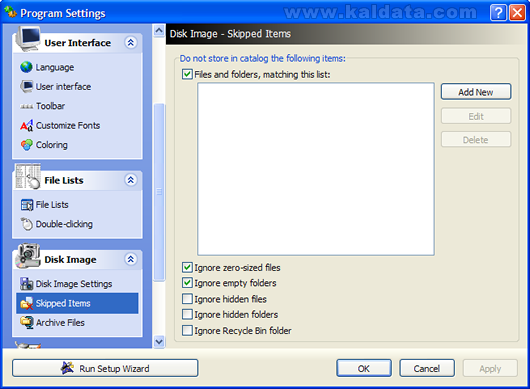Click the Edit button
The image size is (530, 389).
[476, 116]
